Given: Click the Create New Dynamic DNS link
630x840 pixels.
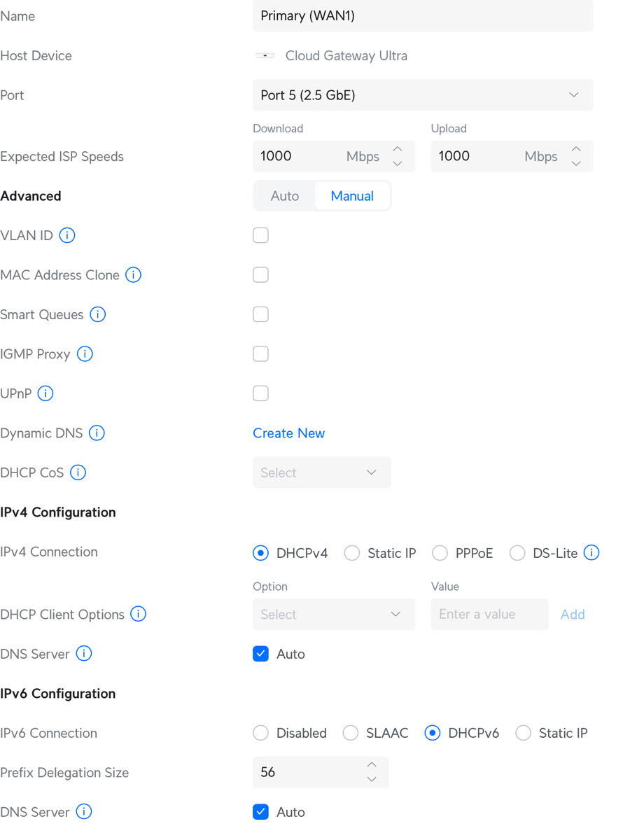Looking at the screenshot, I should pyautogui.click(x=289, y=433).
